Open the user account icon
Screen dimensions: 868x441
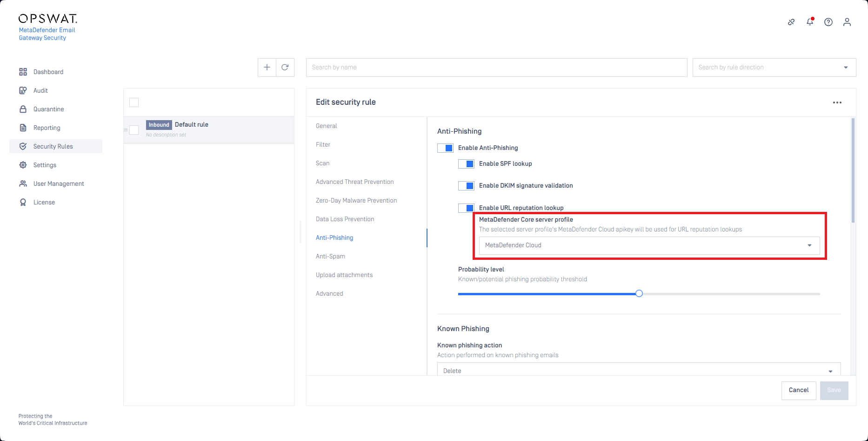pos(847,22)
